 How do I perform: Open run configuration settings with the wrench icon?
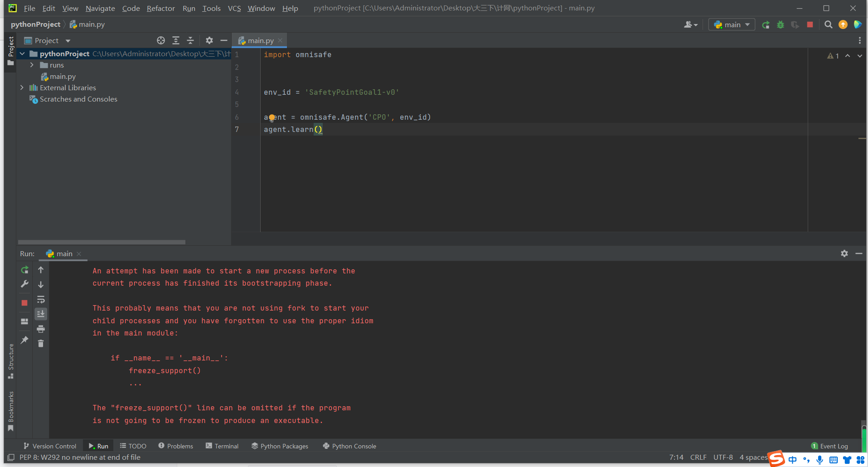pyautogui.click(x=24, y=284)
